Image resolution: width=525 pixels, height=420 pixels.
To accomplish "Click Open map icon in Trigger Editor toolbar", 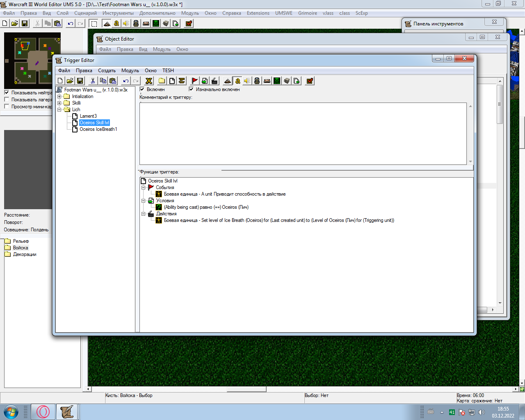I will 70,81.
